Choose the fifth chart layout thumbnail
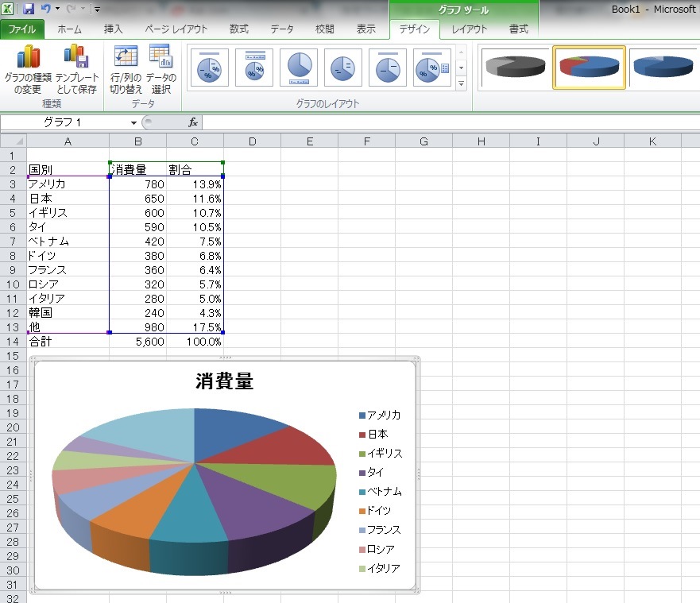The height and width of the screenshot is (603, 700). point(388,68)
